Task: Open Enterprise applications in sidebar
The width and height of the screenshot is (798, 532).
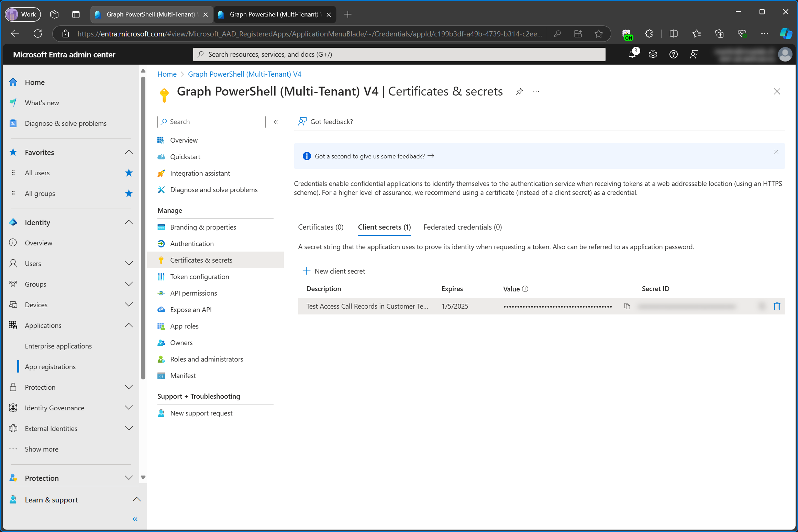Action: [58, 346]
